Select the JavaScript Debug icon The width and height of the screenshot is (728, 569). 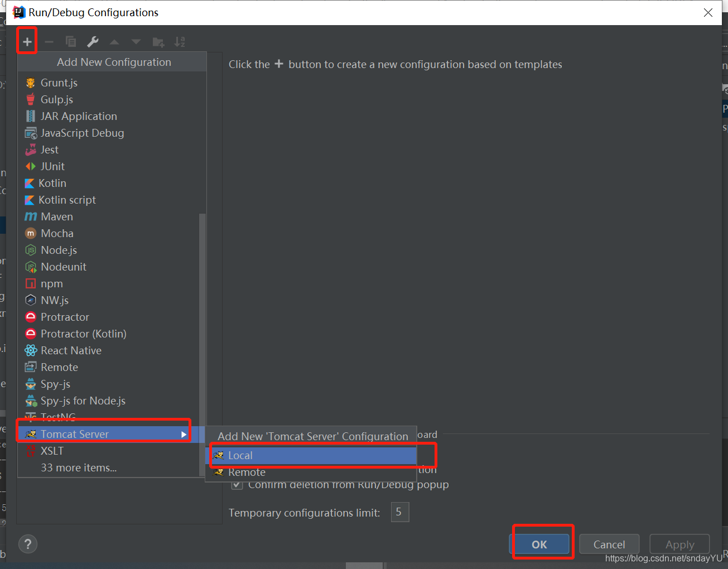(31, 133)
